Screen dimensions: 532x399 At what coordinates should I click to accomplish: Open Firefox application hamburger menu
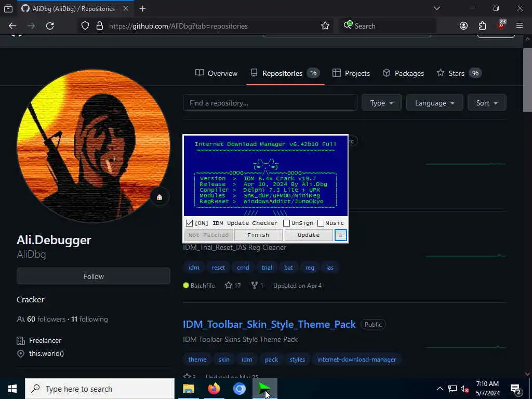pyautogui.click(x=520, y=26)
